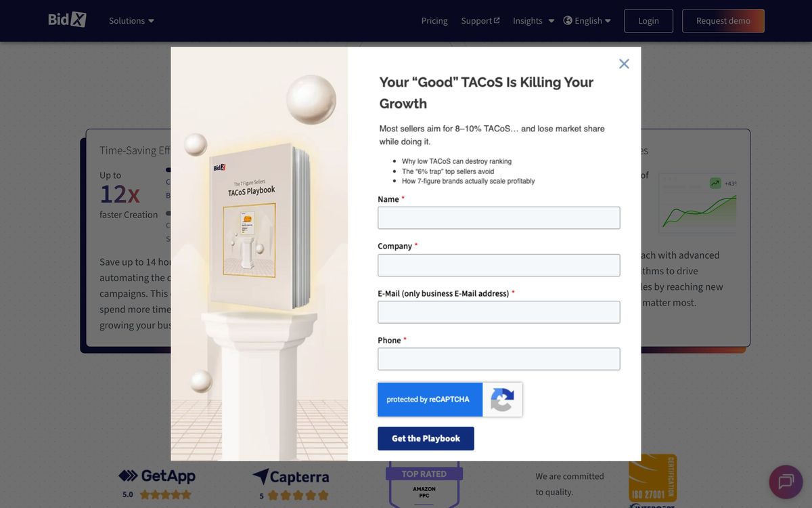Click the popup heading about TACoS
The height and width of the screenshot is (508, 812).
click(486, 93)
